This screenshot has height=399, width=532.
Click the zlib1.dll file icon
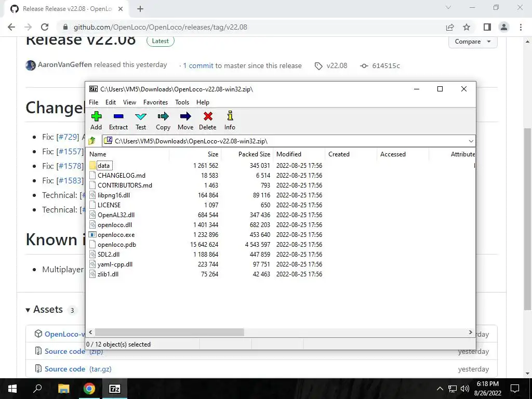point(92,274)
